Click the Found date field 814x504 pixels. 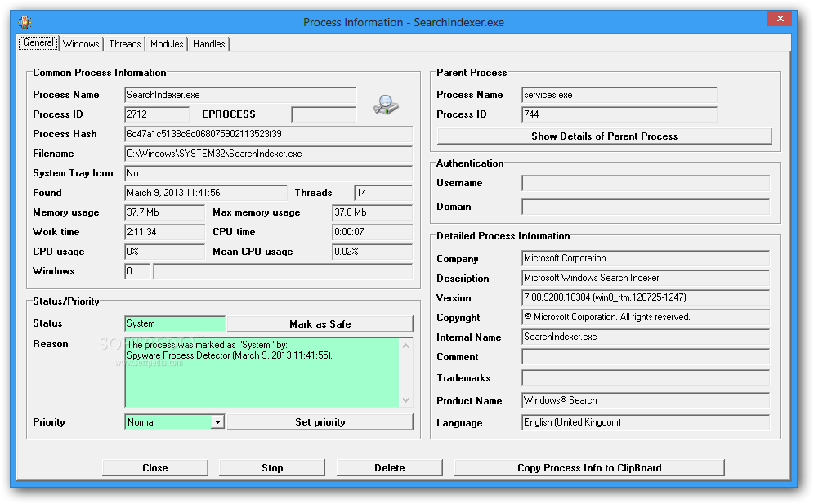pos(206,193)
